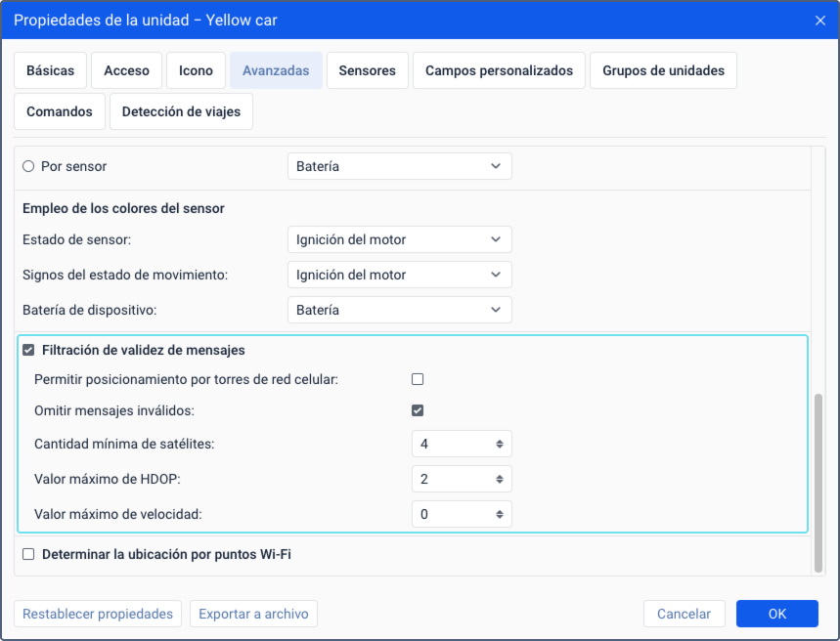This screenshot has width=840, height=641.
Task: Confirm changes with the OK button
Action: [776, 614]
